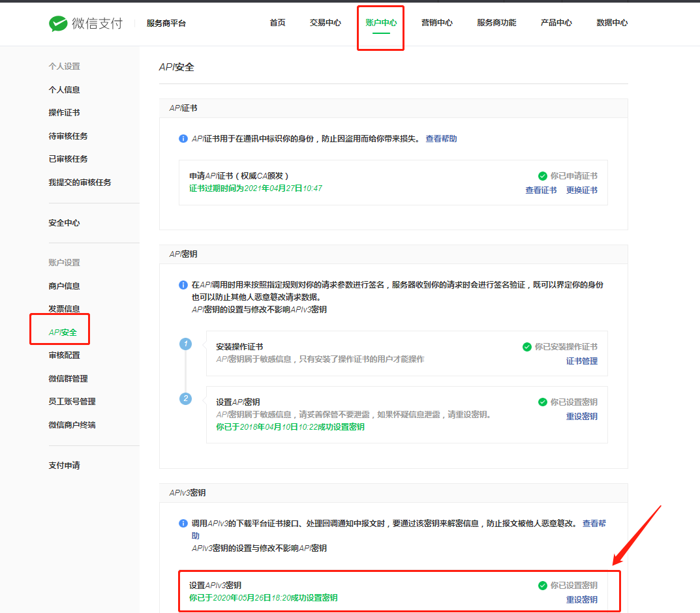Open 发票信息 sidebar item
This screenshot has width=700, height=613.
65,308
